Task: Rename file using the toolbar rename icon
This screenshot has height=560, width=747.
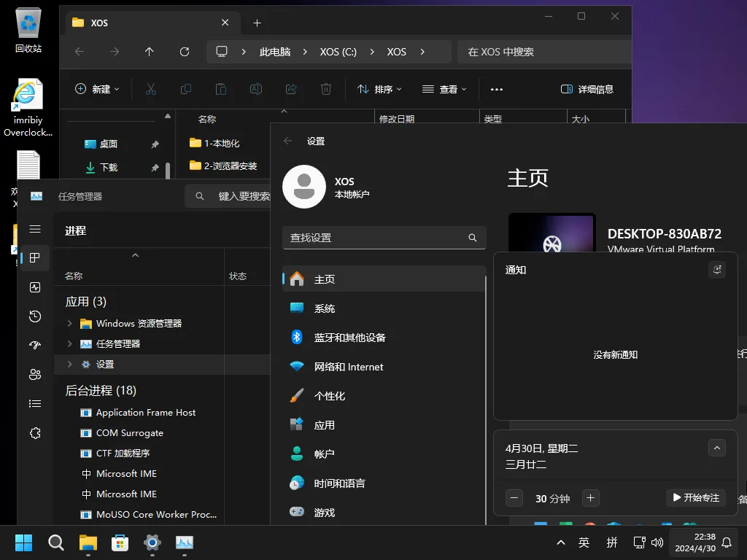Action: 256,88
